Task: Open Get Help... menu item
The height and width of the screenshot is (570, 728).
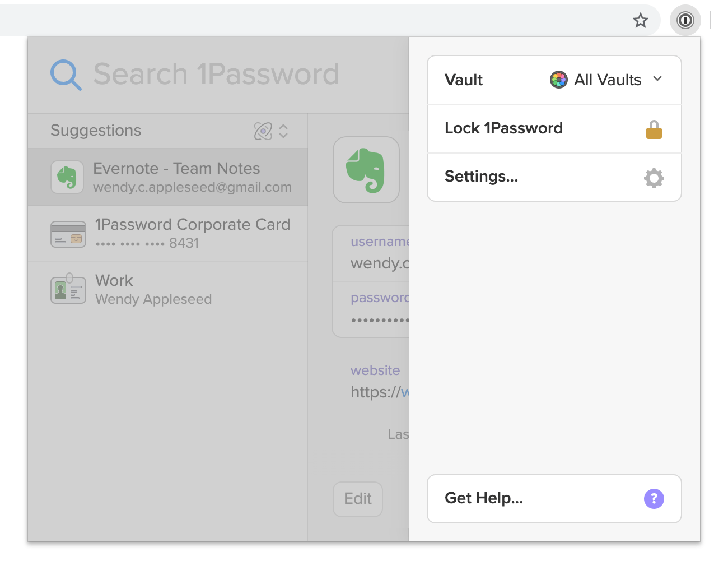Action: point(554,499)
